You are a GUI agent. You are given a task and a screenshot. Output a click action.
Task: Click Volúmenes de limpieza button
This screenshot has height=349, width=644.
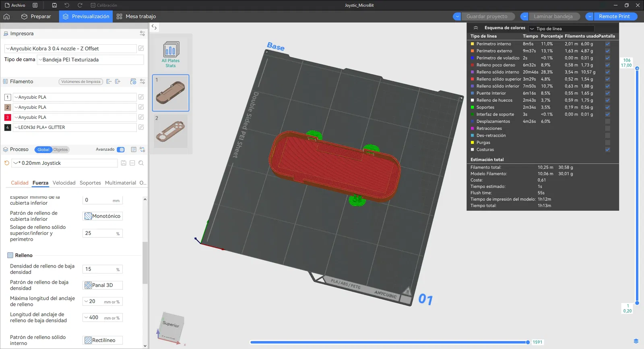pos(81,81)
